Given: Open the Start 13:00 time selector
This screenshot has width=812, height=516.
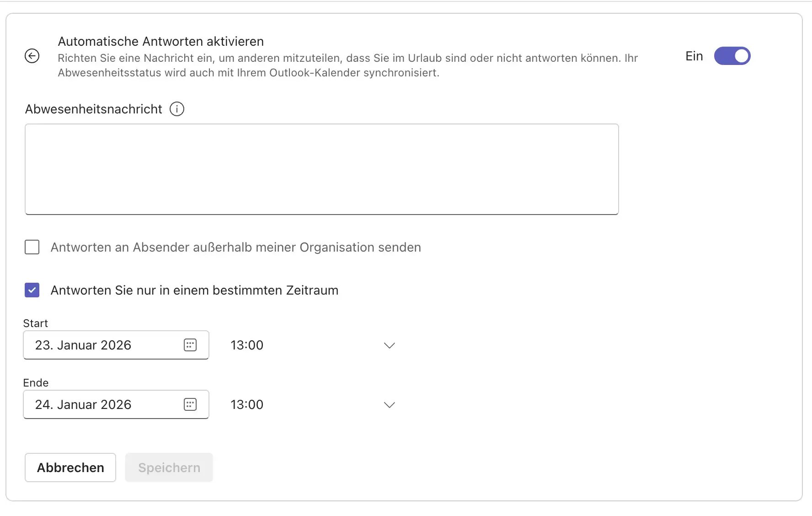Looking at the screenshot, I should (246, 345).
